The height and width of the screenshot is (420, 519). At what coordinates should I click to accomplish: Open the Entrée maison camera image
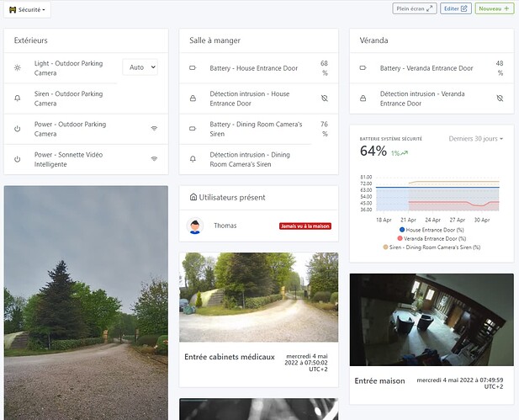[431, 319]
